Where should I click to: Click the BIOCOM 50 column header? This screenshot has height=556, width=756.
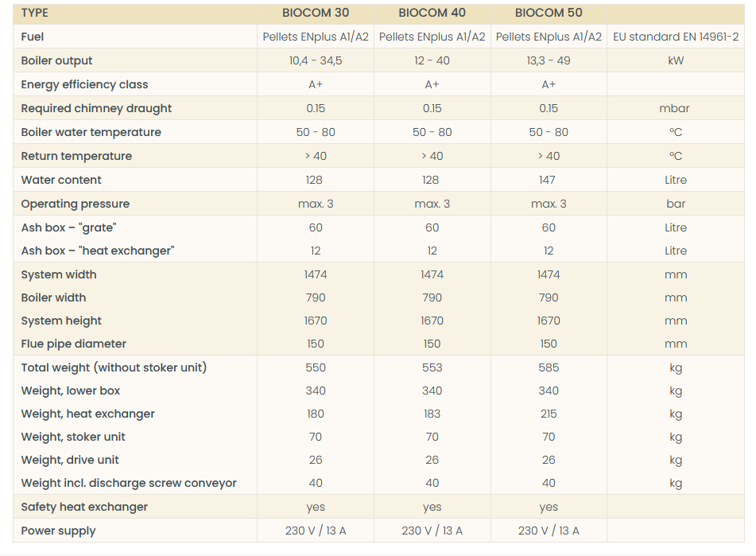click(x=549, y=13)
